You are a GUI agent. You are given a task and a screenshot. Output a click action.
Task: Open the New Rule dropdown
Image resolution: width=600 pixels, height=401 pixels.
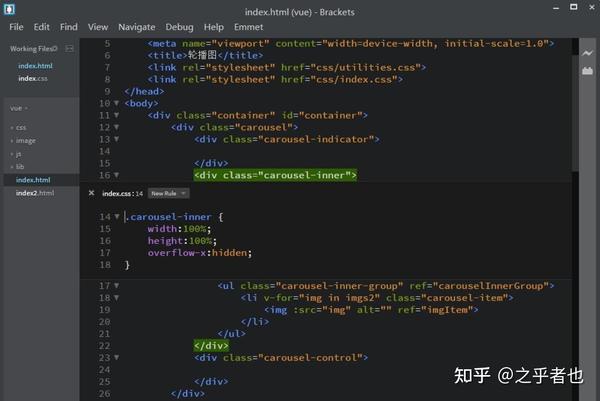(x=168, y=194)
